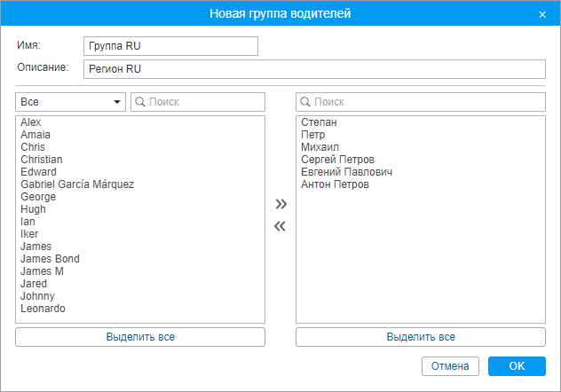Click the 'Отмена' cancel button

point(450,366)
